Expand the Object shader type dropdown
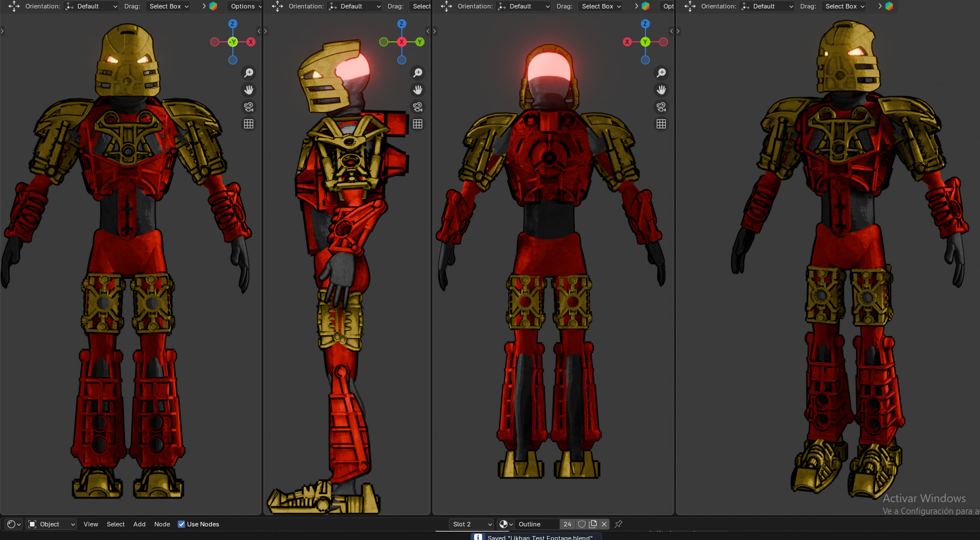Viewport: 980px width, 540px height. pos(51,524)
